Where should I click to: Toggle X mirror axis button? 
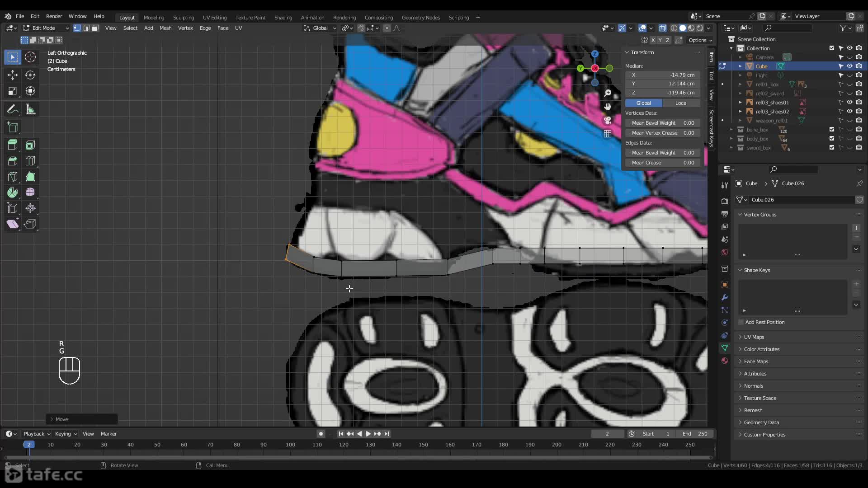pos(653,40)
